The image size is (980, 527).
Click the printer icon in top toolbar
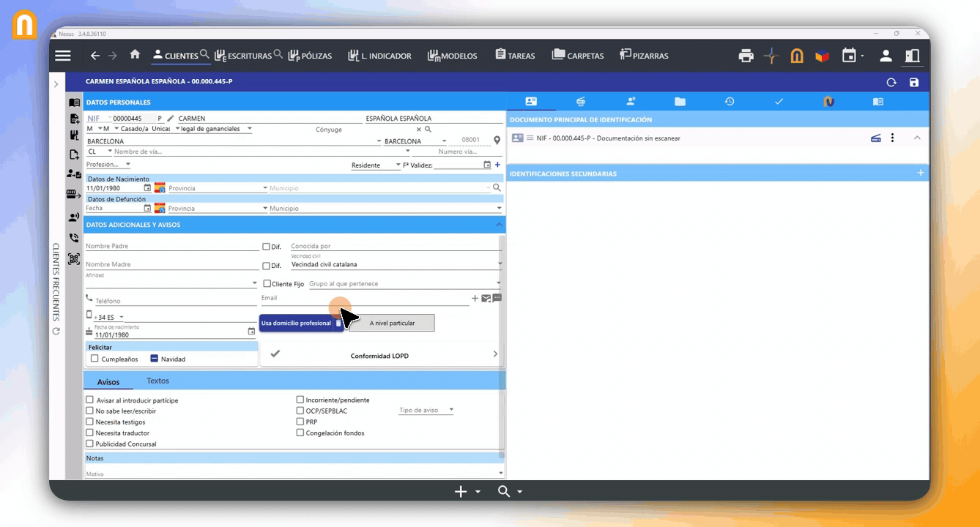pyautogui.click(x=746, y=56)
